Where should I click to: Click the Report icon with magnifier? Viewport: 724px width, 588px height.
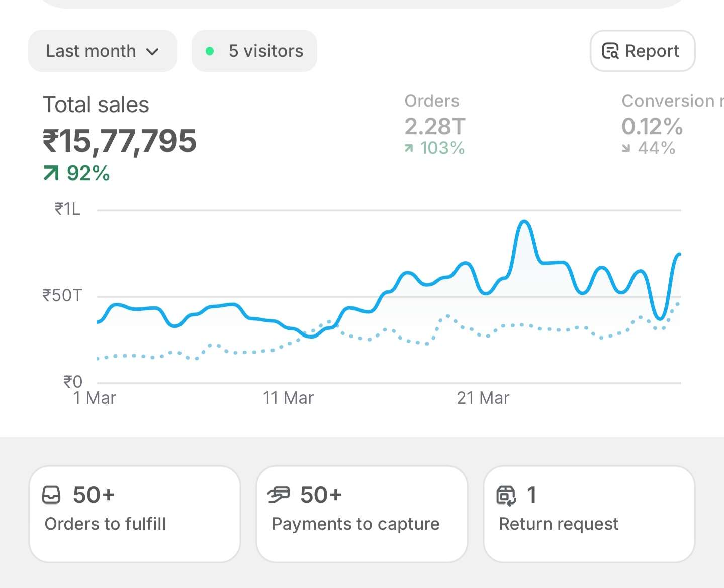point(610,51)
